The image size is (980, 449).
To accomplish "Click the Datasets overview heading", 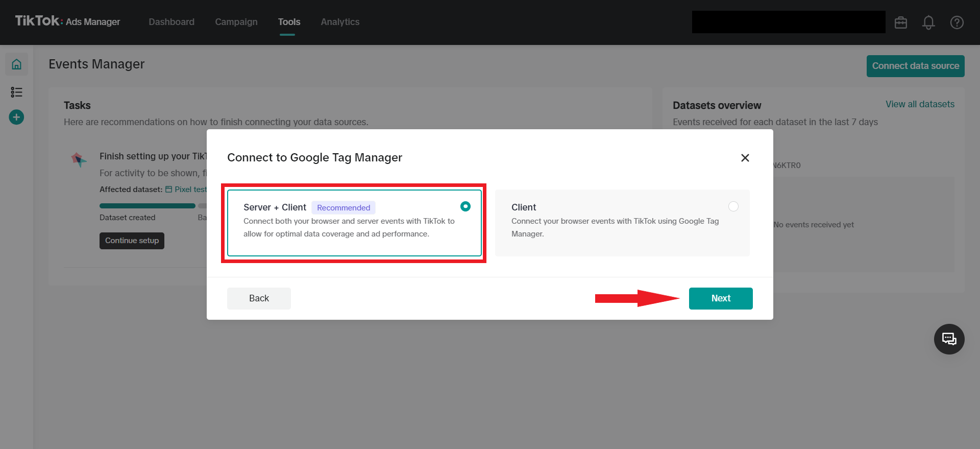I will point(717,105).
